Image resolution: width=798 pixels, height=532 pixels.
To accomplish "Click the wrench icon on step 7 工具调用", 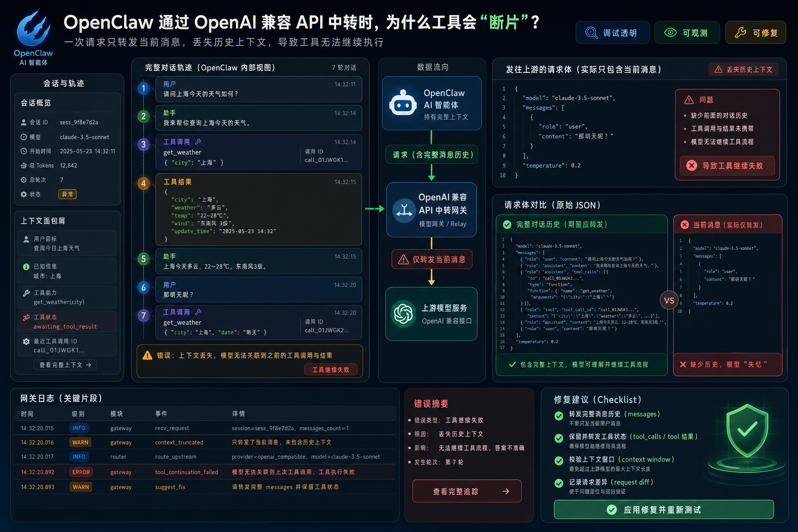I will 198,312.
